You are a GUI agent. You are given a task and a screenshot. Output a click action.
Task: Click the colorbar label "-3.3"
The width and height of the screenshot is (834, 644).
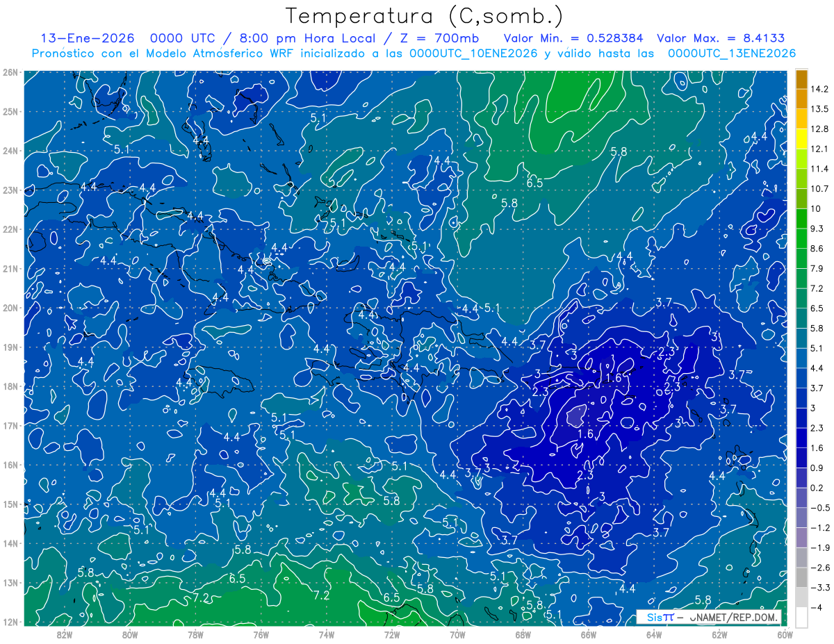[x=820, y=588]
